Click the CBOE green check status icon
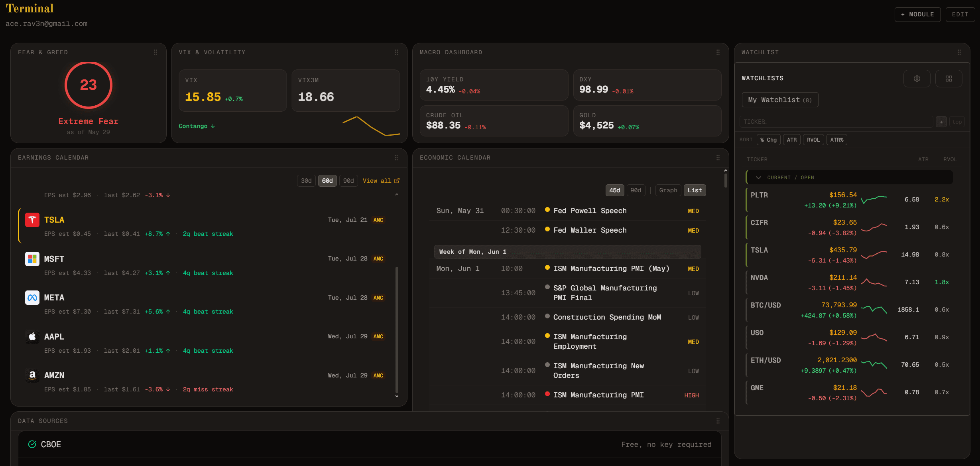 point(32,444)
